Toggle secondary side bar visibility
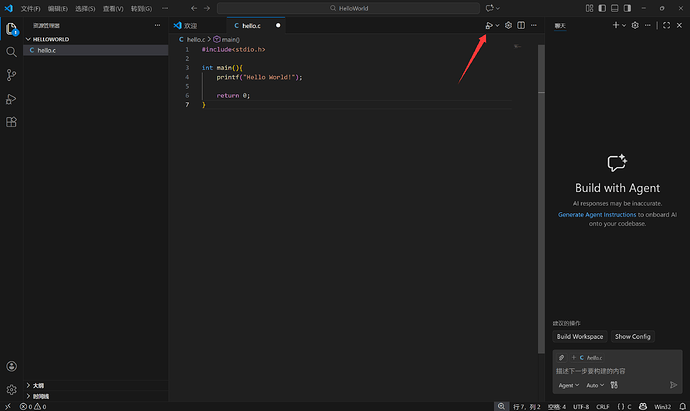The image size is (690, 411). click(628, 8)
